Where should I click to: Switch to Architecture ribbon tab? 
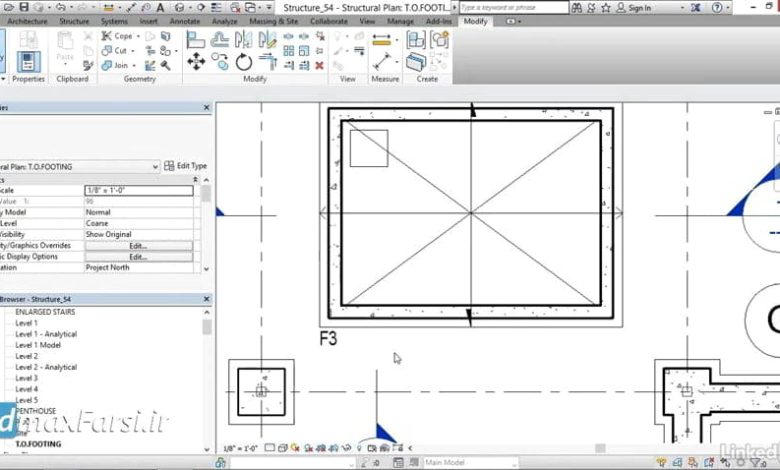tap(27, 21)
